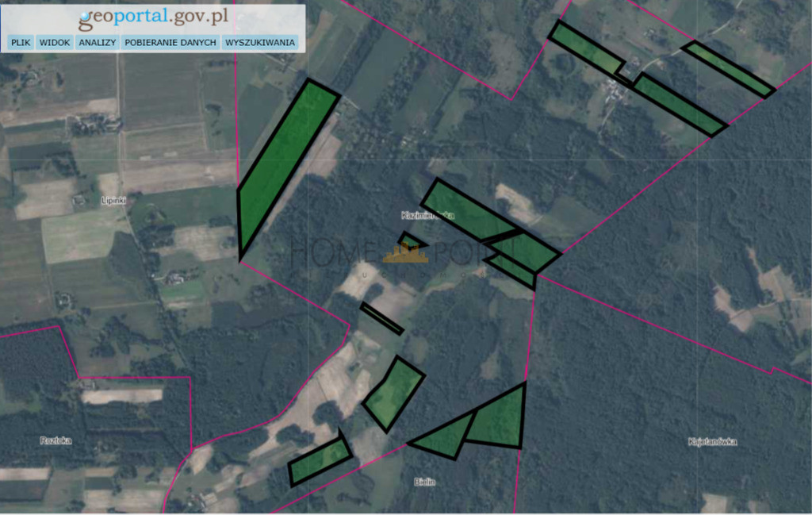
Task: Select the rightmost diagonal parcel in top-right corner
Action: (x=730, y=69)
